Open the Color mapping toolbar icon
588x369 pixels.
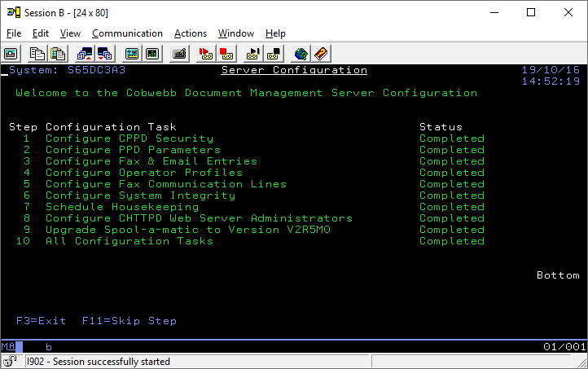[152, 54]
